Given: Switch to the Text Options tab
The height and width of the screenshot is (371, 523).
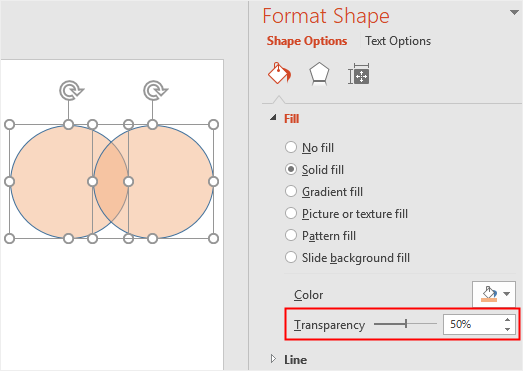Looking at the screenshot, I should 398,41.
